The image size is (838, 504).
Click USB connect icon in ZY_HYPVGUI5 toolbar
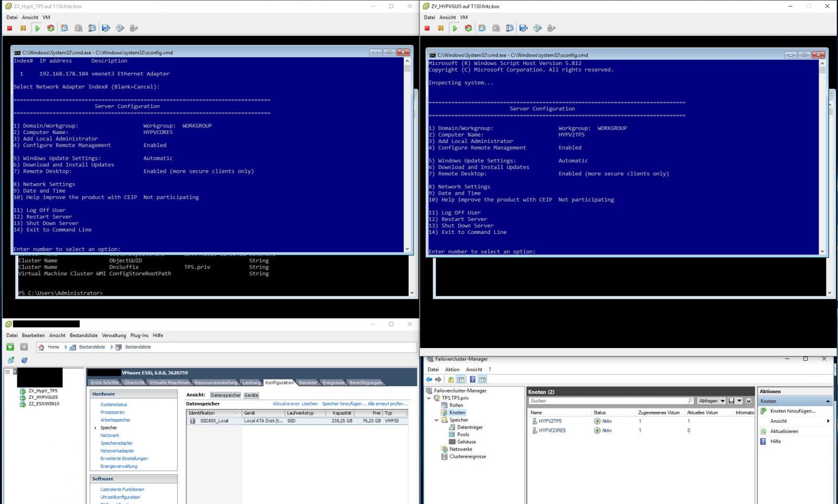551,28
